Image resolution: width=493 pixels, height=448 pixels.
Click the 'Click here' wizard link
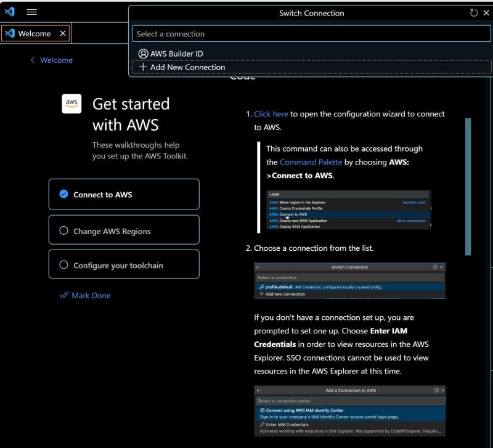(271, 114)
